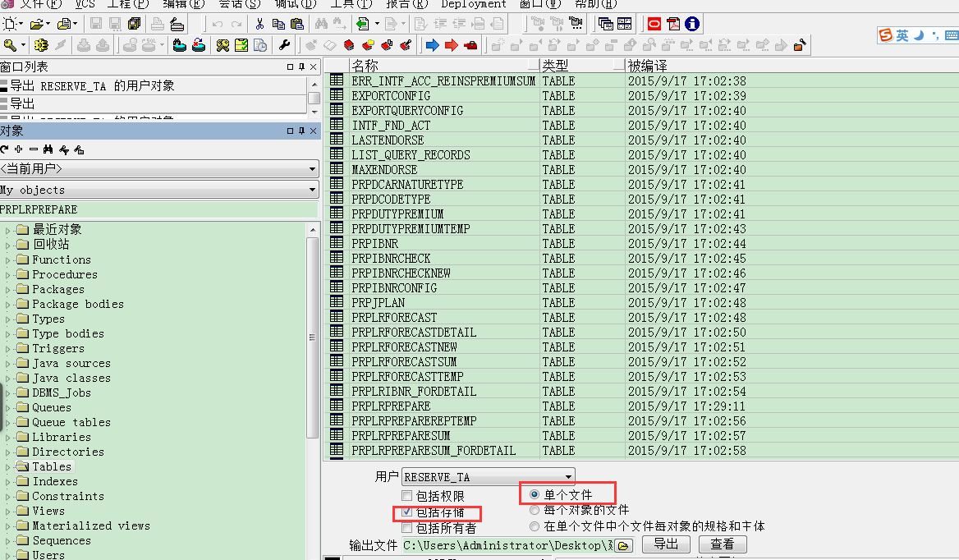Expand the Packages tree node
This screenshot has width=959, height=560.
point(8,290)
